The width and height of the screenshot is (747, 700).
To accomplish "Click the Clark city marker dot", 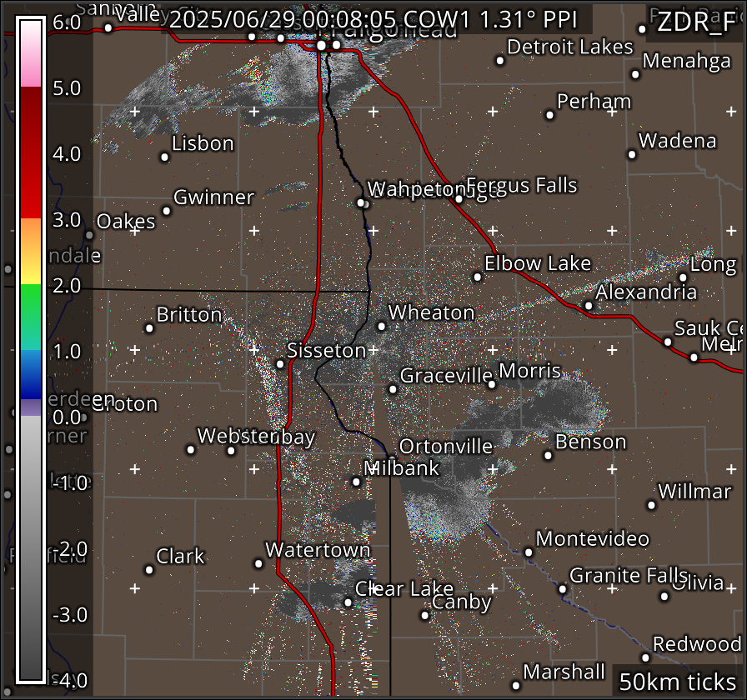I will 149,570.
